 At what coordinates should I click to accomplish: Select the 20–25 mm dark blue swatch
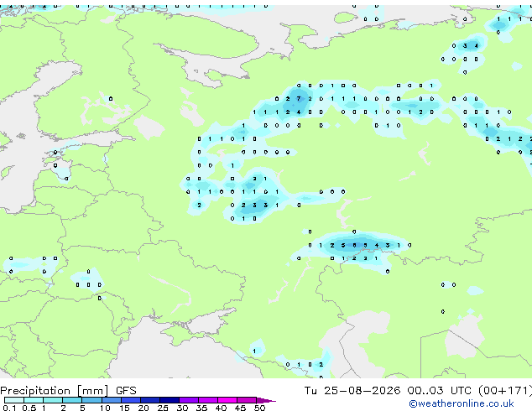(150, 400)
